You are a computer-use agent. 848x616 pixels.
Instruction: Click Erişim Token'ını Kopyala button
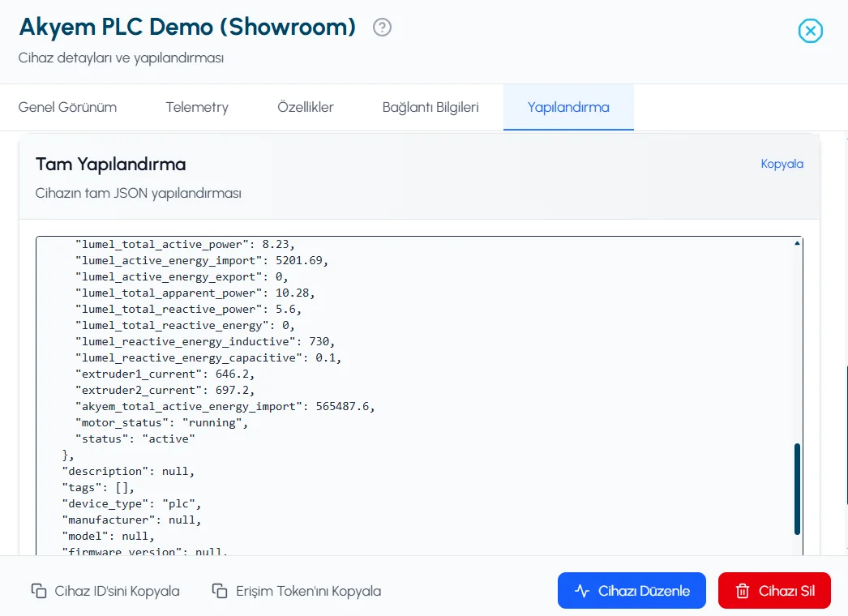pyautogui.click(x=297, y=591)
